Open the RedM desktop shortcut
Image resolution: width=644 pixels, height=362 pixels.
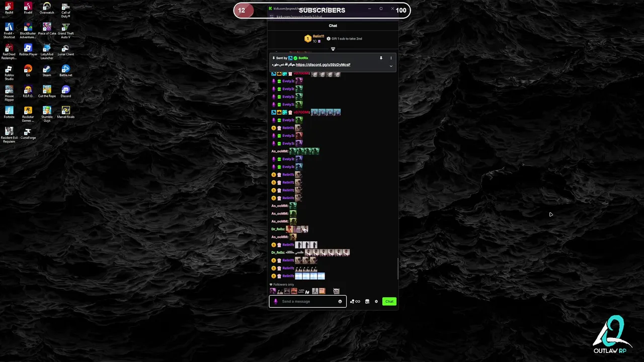tap(9, 8)
